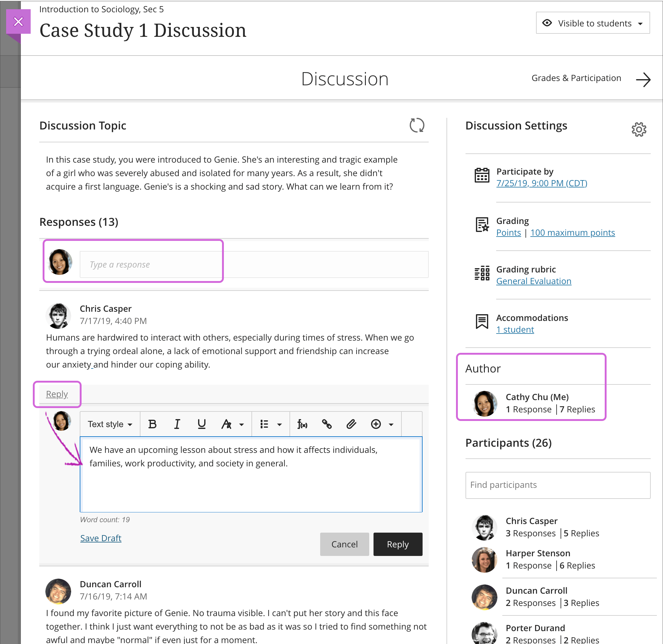Open the Text style dropdown
The width and height of the screenshot is (663, 644).
pyautogui.click(x=109, y=424)
